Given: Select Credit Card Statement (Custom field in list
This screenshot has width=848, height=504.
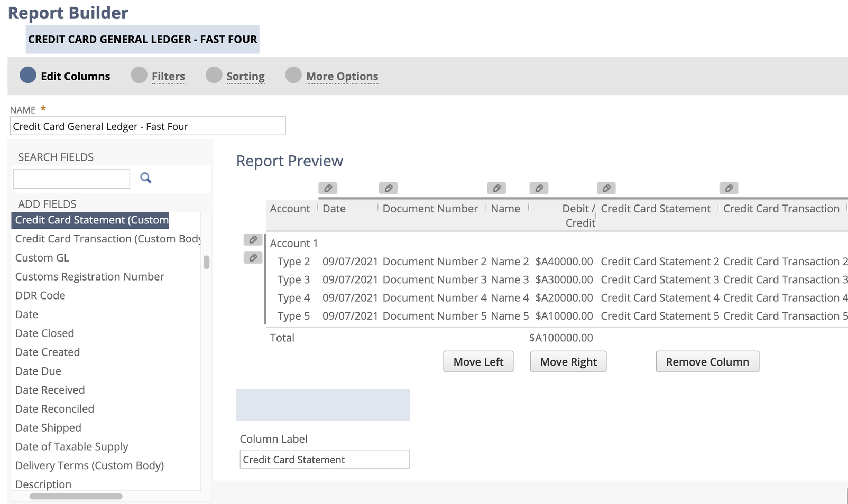Looking at the screenshot, I should [90, 220].
